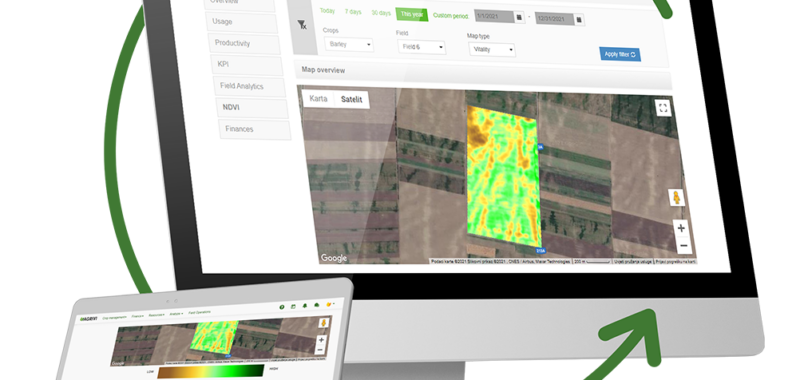Image resolution: width=800 pixels, height=380 pixels.
Task: Zoom in on the monitor map
Action: 681,229
